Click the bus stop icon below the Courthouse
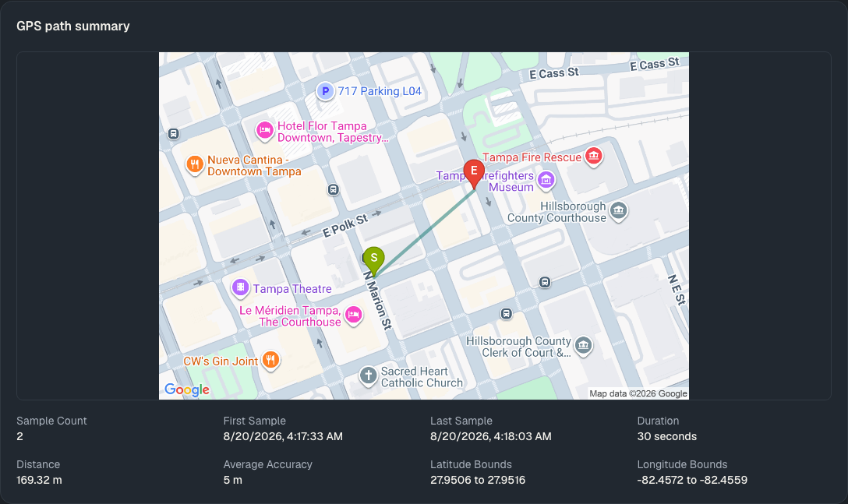The image size is (848, 504). click(545, 282)
